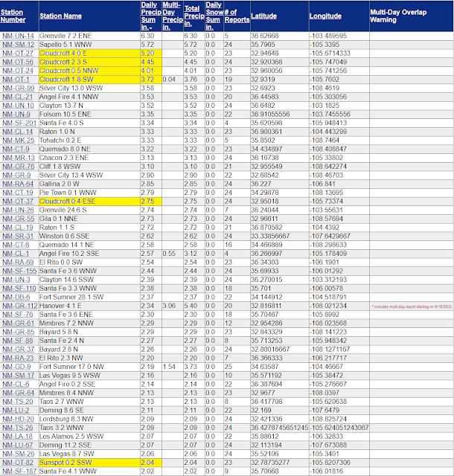This screenshot has width=454, height=476.
Task: Click station name Hanover 4.1 E
Action: point(60,306)
